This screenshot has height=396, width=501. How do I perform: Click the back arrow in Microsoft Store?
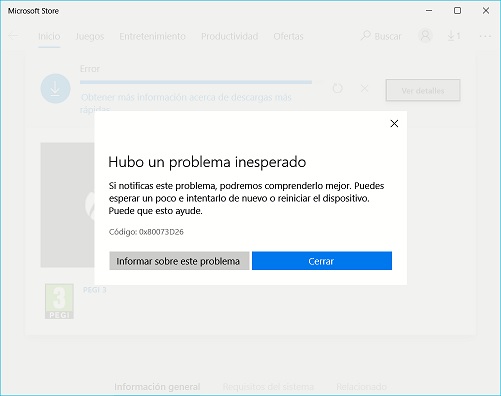(13, 36)
